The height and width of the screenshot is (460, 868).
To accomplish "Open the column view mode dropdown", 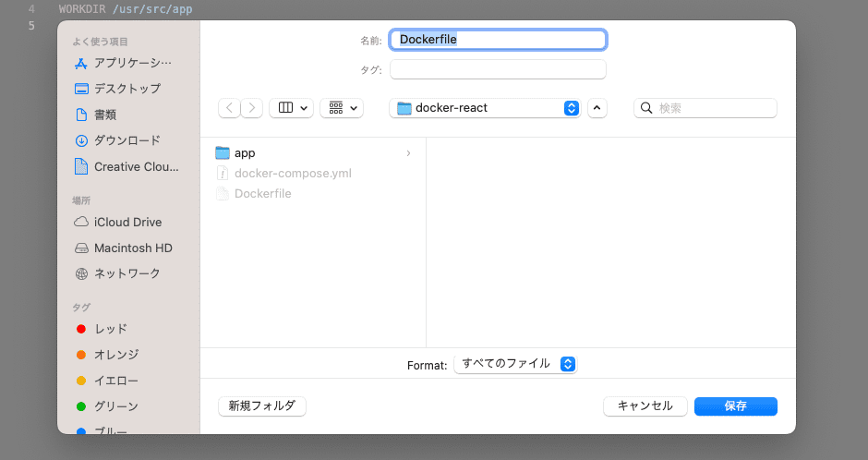I will tap(291, 108).
